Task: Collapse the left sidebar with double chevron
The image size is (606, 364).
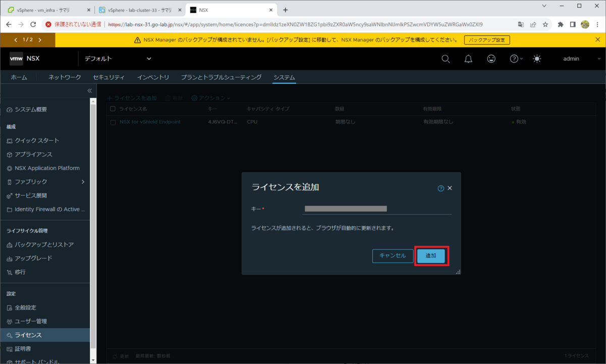Action: click(x=89, y=91)
